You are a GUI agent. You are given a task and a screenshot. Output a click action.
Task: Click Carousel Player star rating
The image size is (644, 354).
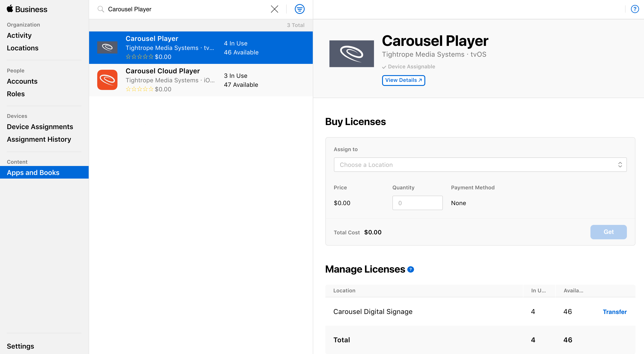pyautogui.click(x=139, y=57)
